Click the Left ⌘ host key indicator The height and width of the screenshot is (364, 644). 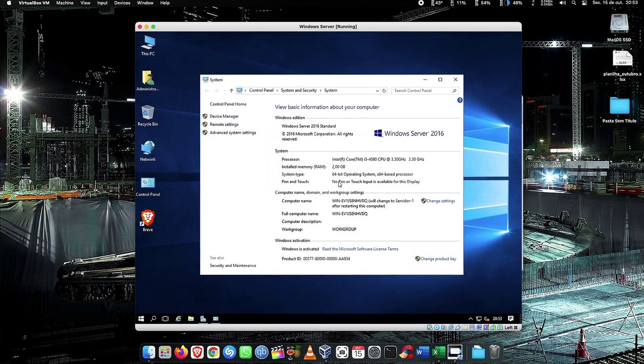tap(511, 328)
